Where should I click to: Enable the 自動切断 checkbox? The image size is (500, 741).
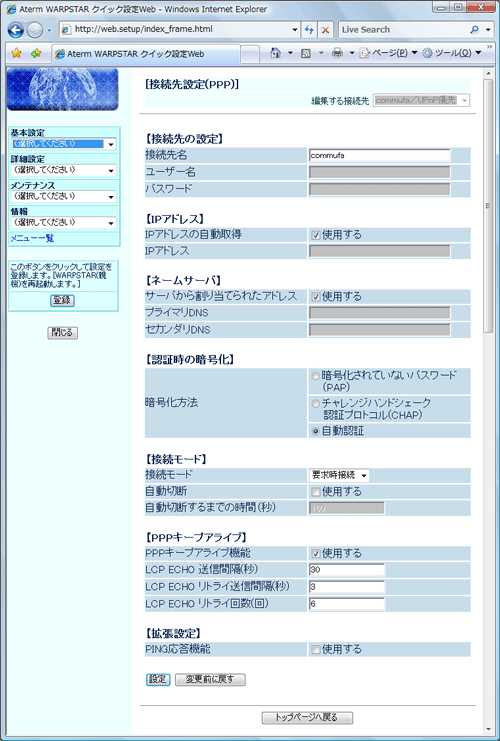point(316,492)
